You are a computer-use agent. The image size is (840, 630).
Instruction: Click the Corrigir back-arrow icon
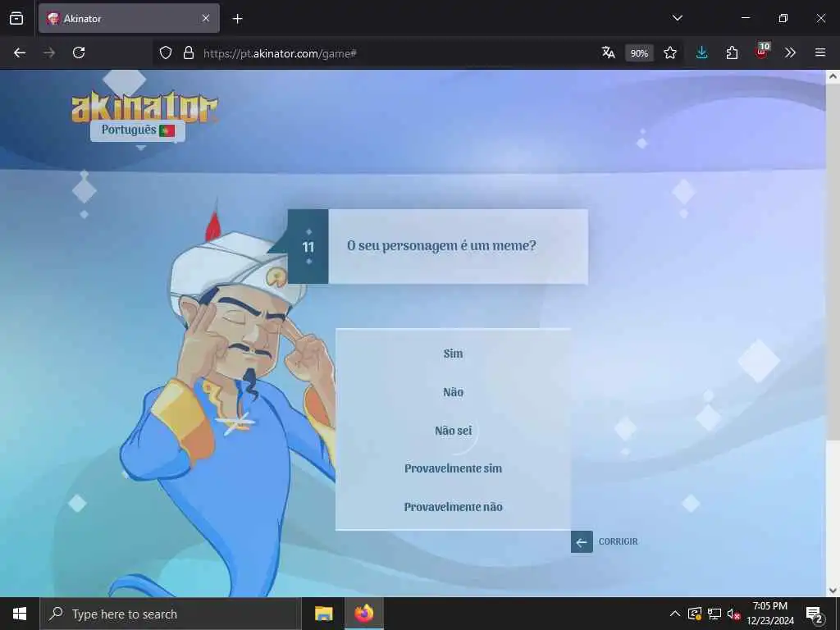click(x=582, y=542)
